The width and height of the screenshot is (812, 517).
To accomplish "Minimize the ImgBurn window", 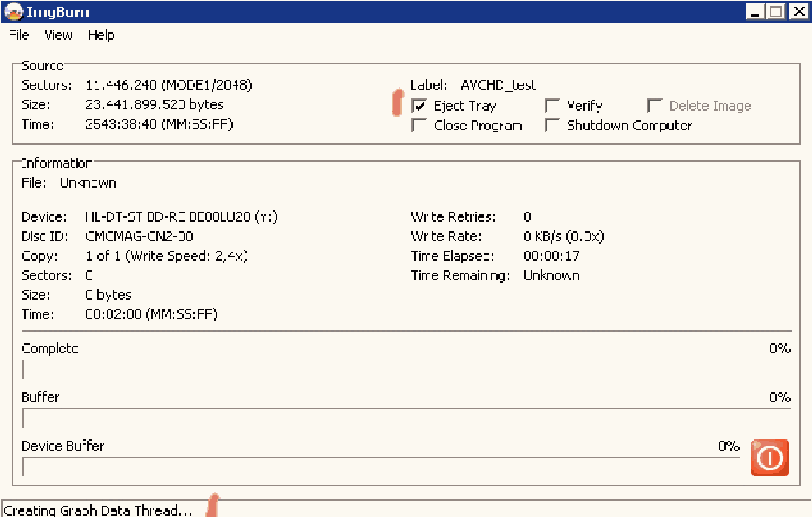I will [754, 11].
